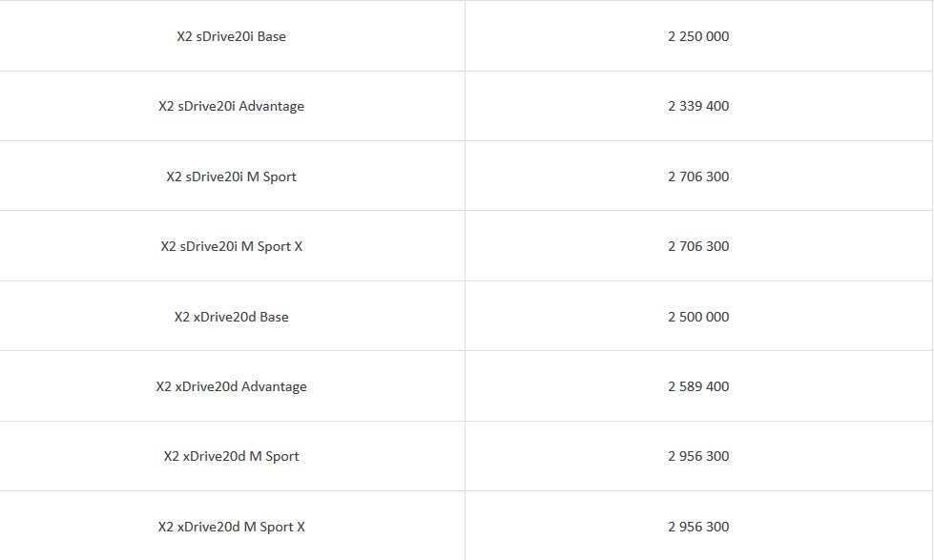Select the X2 xDrive20d M Sport text
The width and height of the screenshot is (934, 560).
(231, 456)
